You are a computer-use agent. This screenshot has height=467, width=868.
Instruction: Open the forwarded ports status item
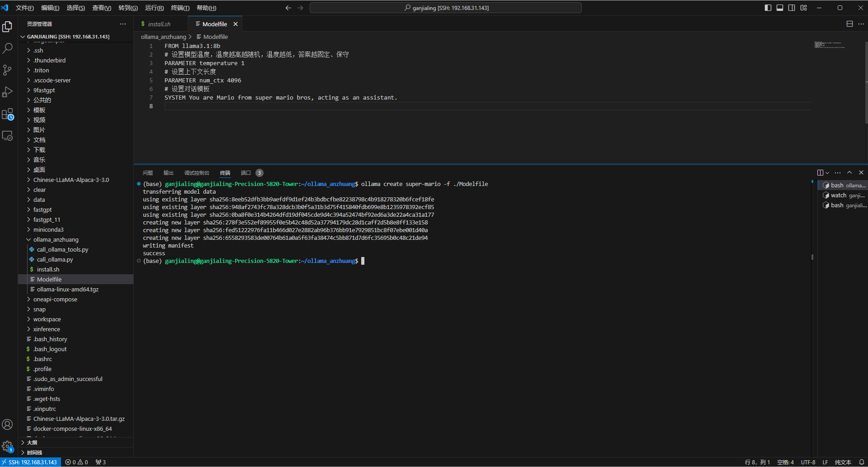point(101,462)
